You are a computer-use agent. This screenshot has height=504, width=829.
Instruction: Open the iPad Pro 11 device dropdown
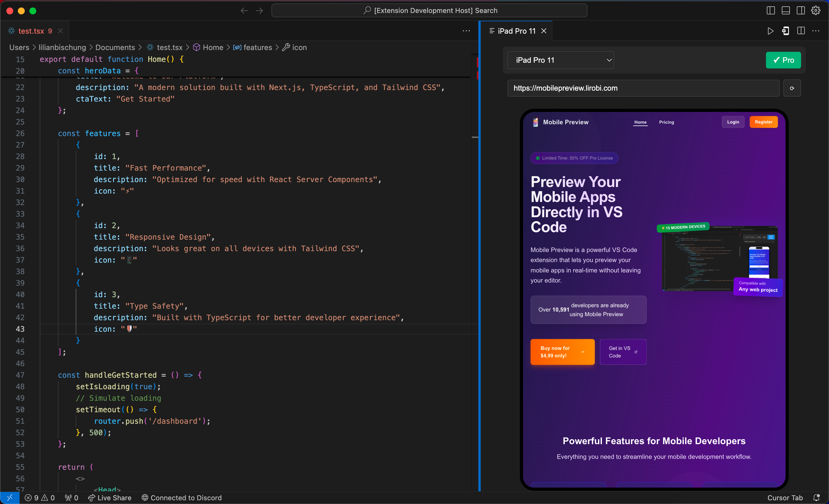point(560,60)
